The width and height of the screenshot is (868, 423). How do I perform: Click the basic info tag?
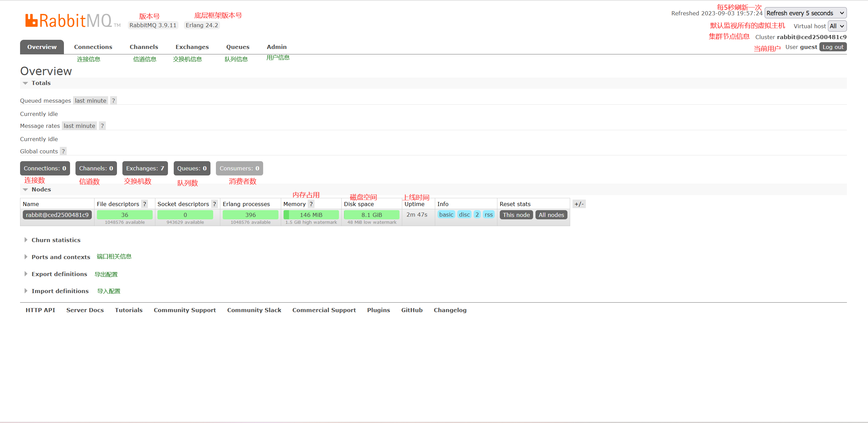pos(446,215)
